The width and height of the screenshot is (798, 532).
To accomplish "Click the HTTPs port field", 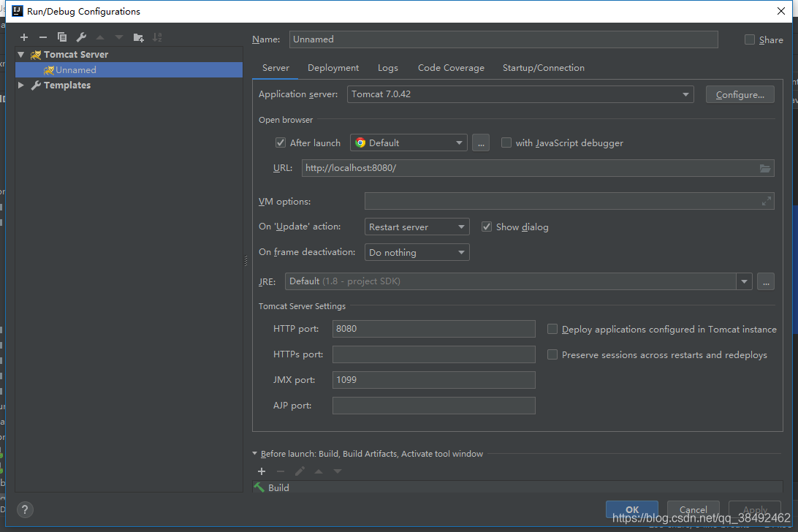I will pyautogui.click(x=434, y=354).
